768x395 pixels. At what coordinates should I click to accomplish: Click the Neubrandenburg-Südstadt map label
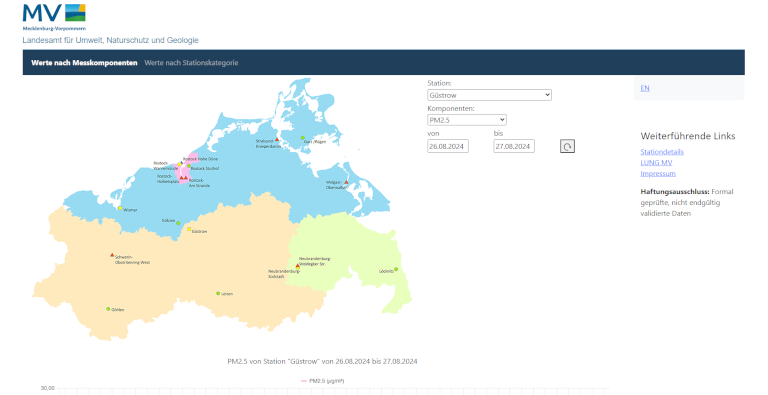(284, 274)
